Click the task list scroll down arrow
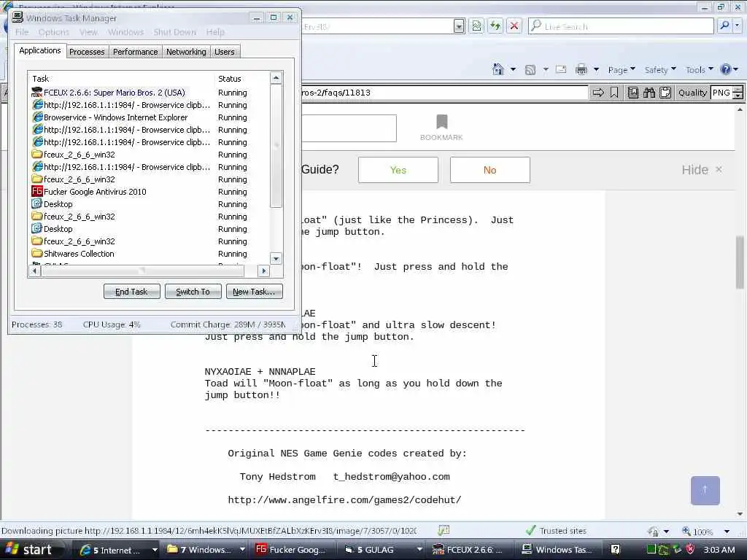Image resolution: width=747 pixels, height=560 pixels. pyautogui.click(x=276, y=259)
